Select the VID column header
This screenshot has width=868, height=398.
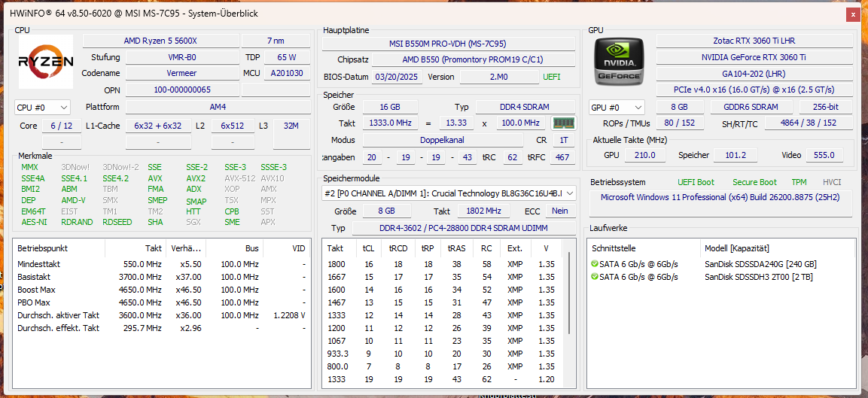pyautogui.click(x=287, y=248)
